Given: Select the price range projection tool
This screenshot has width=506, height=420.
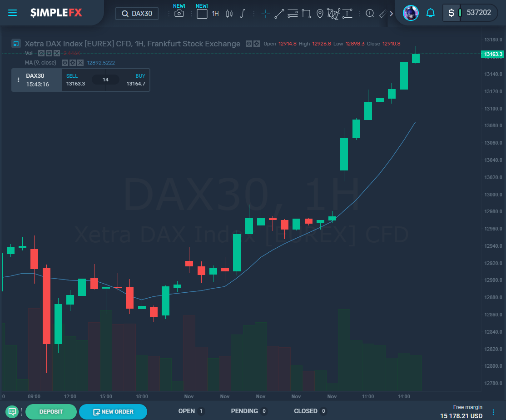Looking at the screenshot, I should point(347,14).
